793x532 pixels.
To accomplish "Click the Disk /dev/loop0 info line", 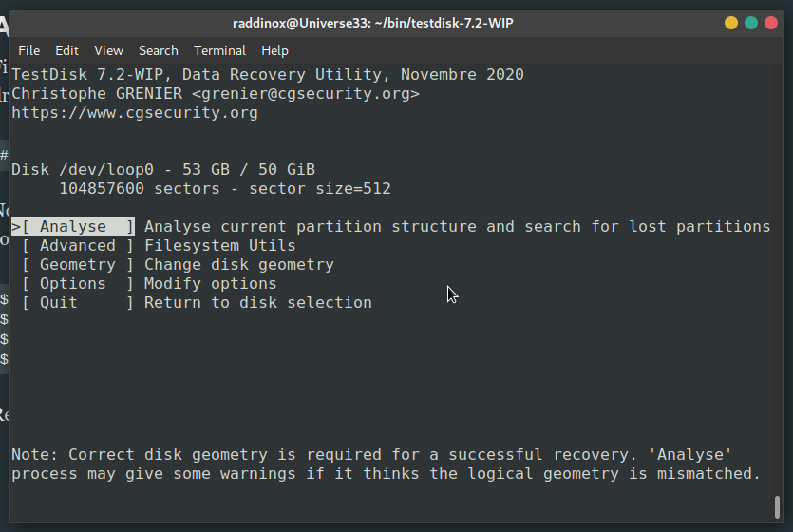I will (163, 169).
